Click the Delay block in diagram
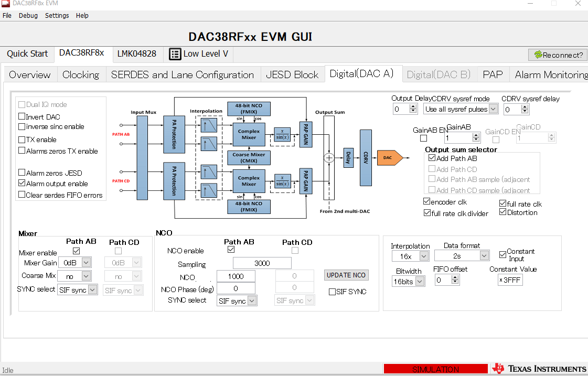Image resolution: width=588 pixels, height=376 pixels. pos(348,158)
